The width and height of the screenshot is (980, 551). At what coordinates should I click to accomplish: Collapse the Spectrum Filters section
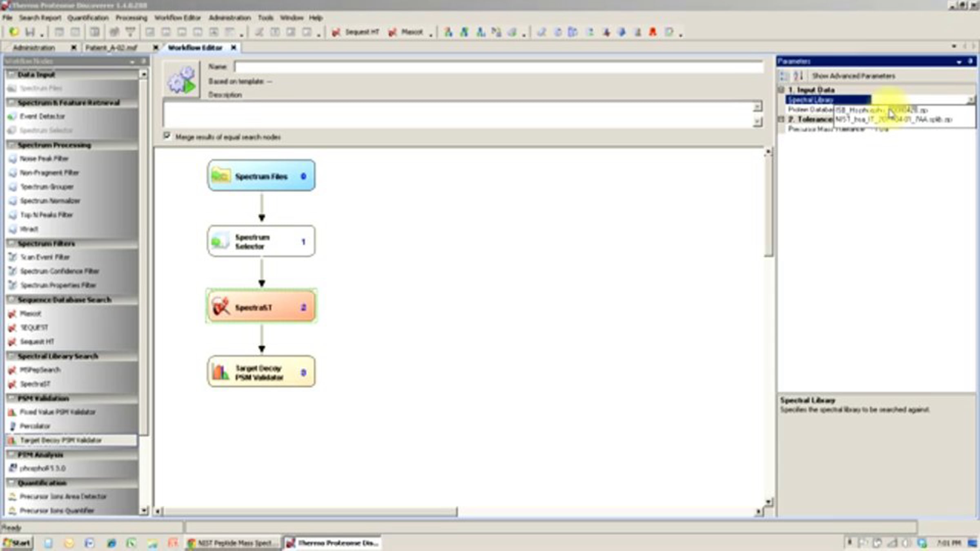[x=11, y=243]
